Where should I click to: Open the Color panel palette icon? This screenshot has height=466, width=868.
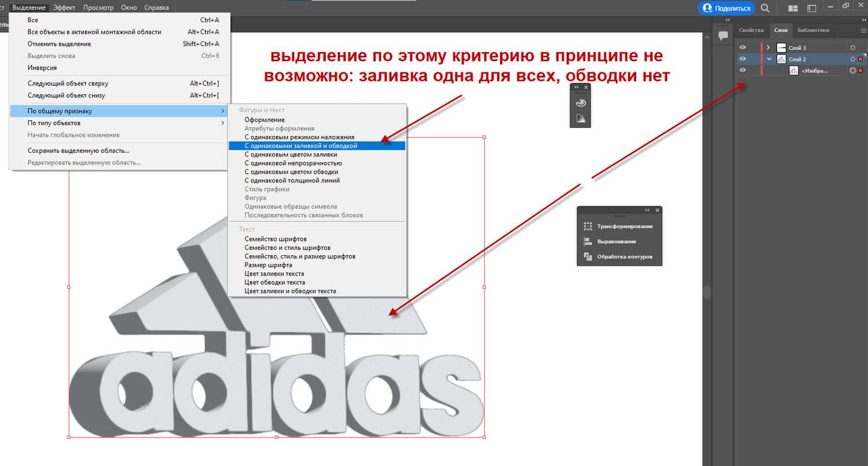click(580, 103)
